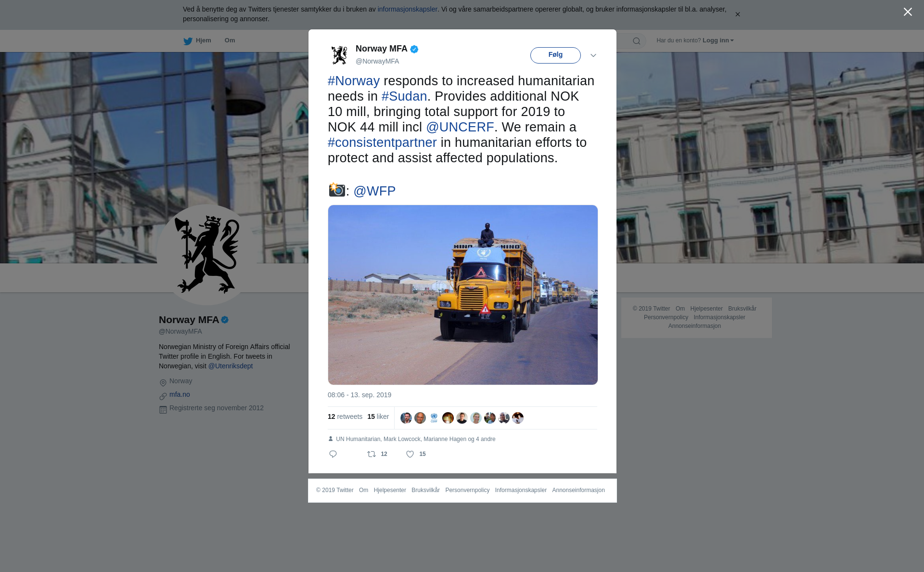Open the yellow truck convoy photo

point(463,295)
